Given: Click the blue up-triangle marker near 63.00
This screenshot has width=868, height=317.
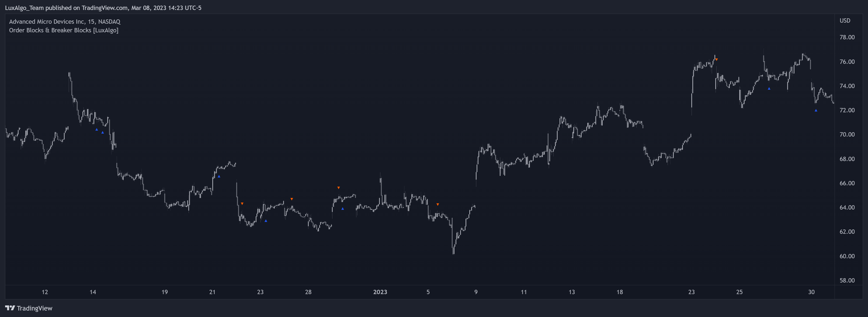Looking at the screenshot, I should pos(266,221).
